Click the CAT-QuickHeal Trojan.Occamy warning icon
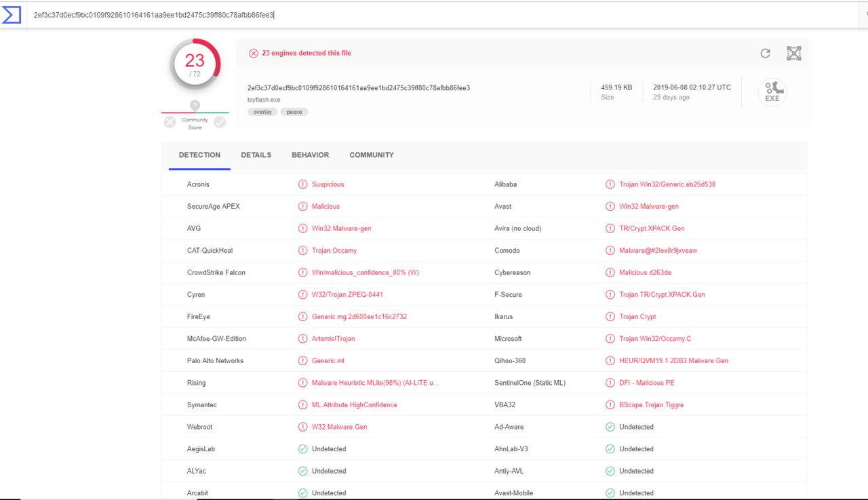Image resolution: width=868 pixels, height=500 pixels. point(302,251)
